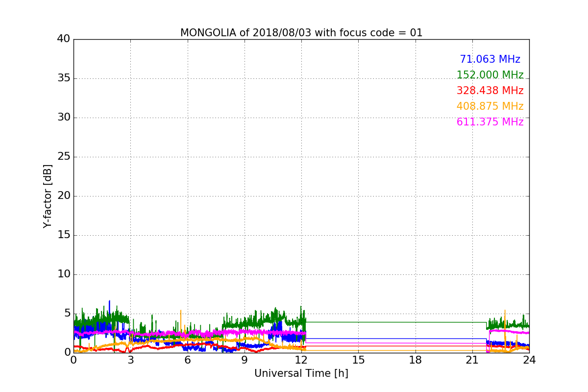Click y-axis tick label 20
The height and width of the screenshot is (392, 588).
[x=64, y=196]
